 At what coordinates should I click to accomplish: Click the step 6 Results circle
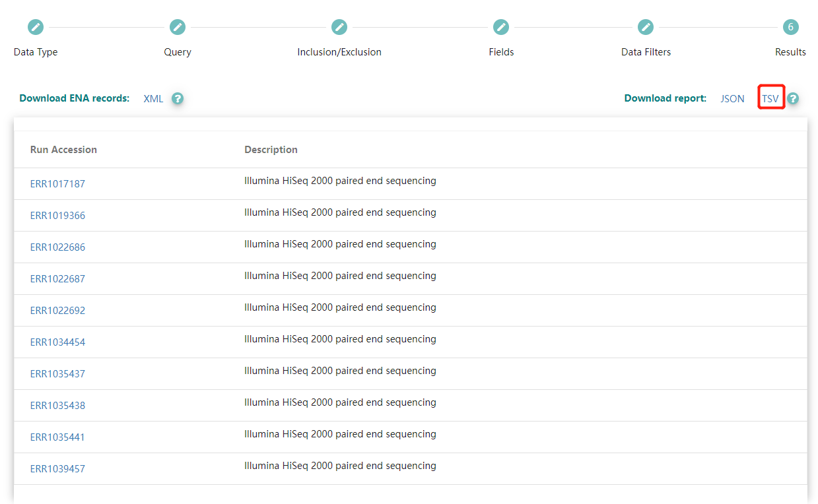[790, 27]
